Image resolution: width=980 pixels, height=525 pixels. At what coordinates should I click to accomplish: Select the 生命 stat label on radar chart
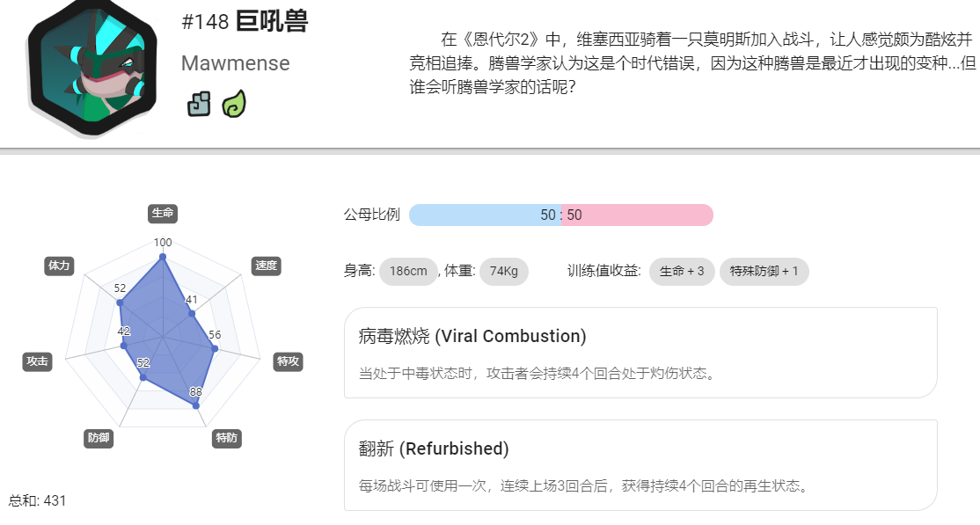(163, 213)
